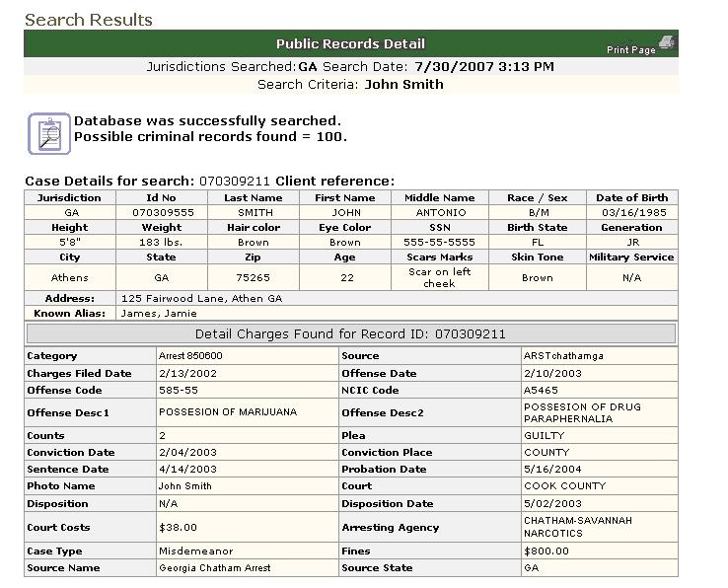Click the Fines amount $800.00

[546, 551]
